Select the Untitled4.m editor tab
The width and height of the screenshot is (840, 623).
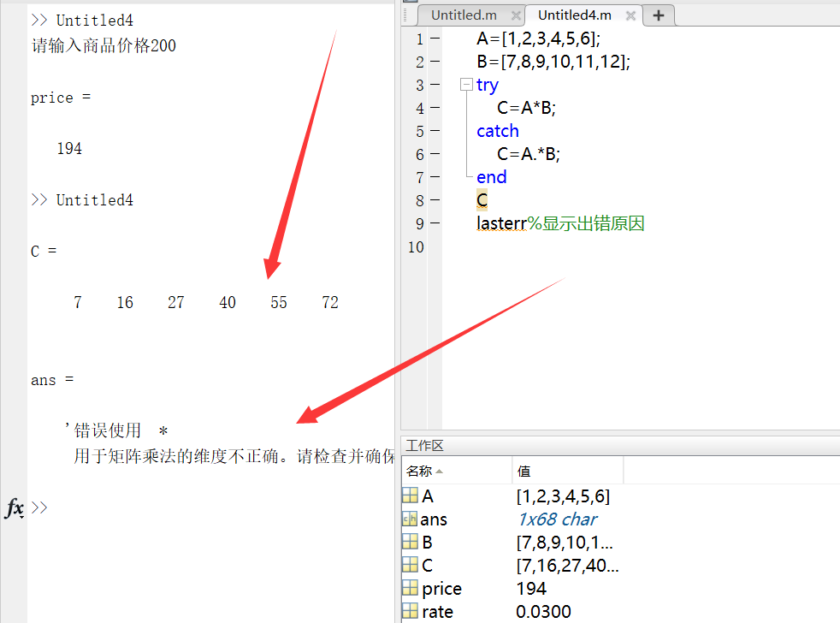[574, 15]
